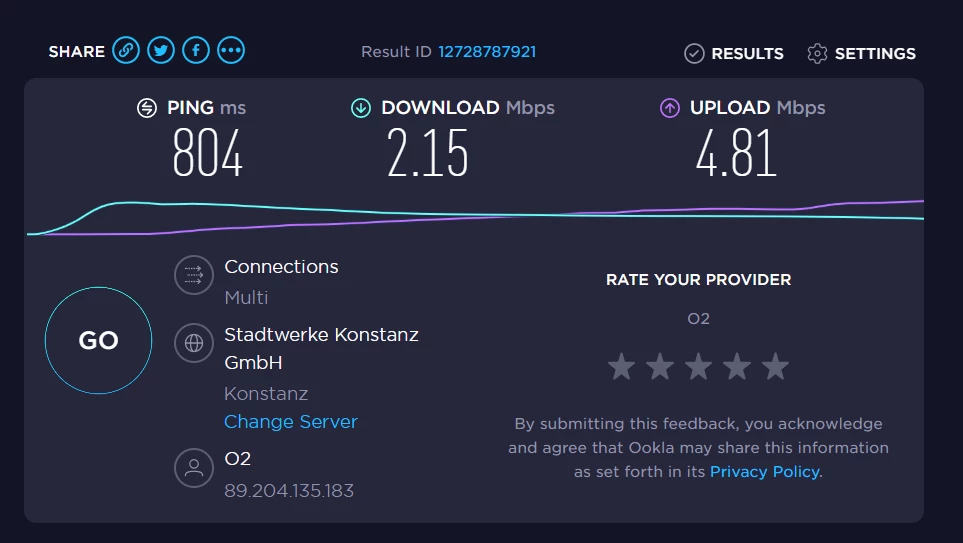Image resolution: width=963 pixels, height=543 pixels.
Task: Open the Privacy Policy link
Action: [x=764, y=471]
